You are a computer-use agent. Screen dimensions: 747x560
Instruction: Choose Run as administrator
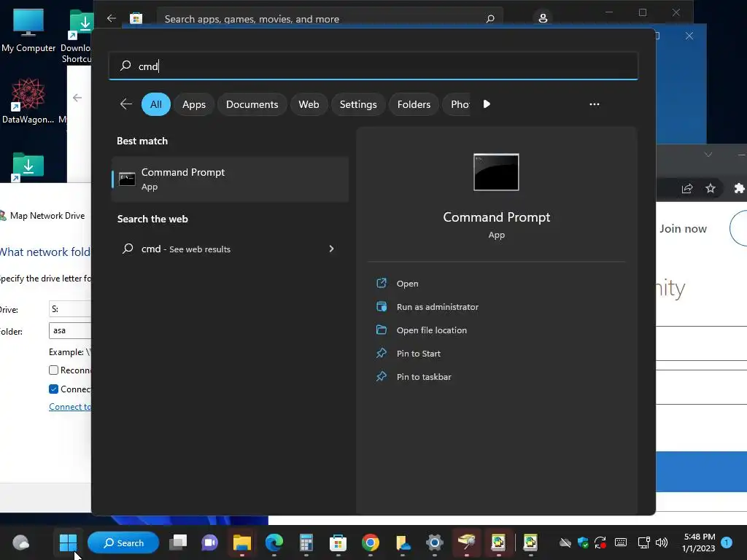tap(438, 307)
